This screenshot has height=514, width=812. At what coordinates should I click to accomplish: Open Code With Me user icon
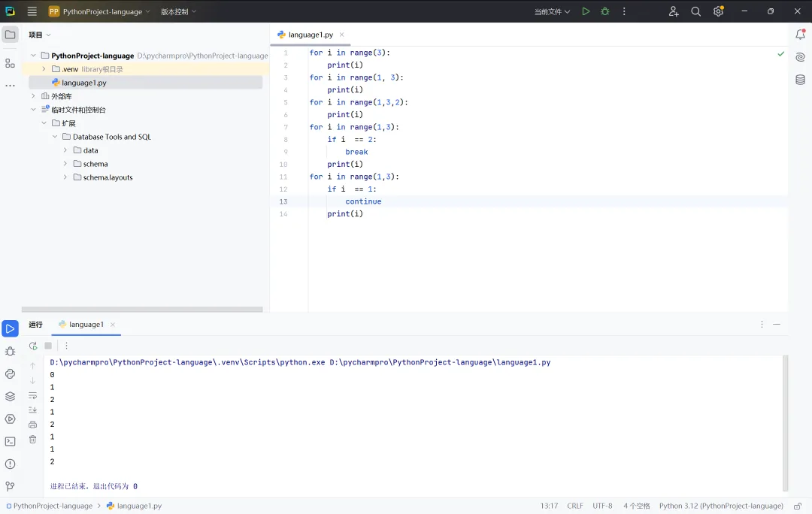(673, 11)
